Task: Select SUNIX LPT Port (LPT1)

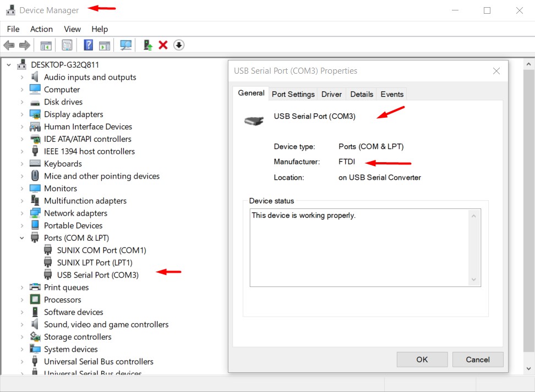Action: (95, 263)
